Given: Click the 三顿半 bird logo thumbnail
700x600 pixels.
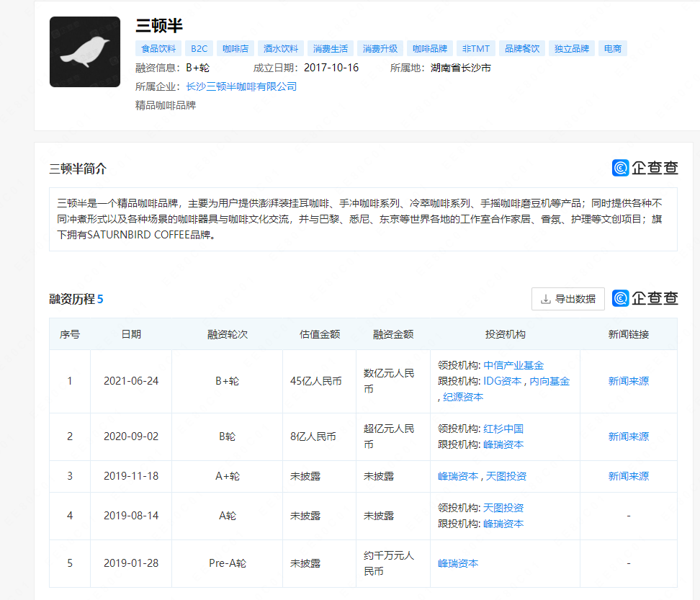Looking at the screenshot, I should (84, 51).
